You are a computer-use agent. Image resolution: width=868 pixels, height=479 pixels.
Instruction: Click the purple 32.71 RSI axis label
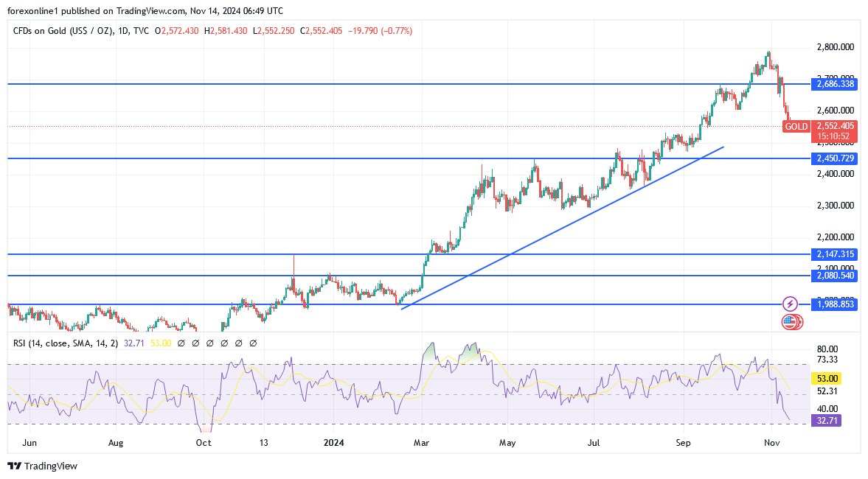click(x=827, y=421)
